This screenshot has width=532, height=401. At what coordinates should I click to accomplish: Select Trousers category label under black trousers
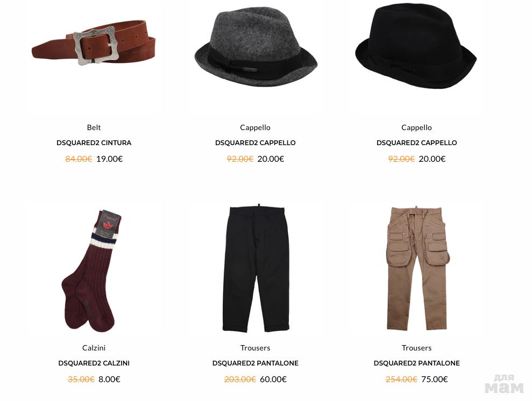tap(255, 348)
